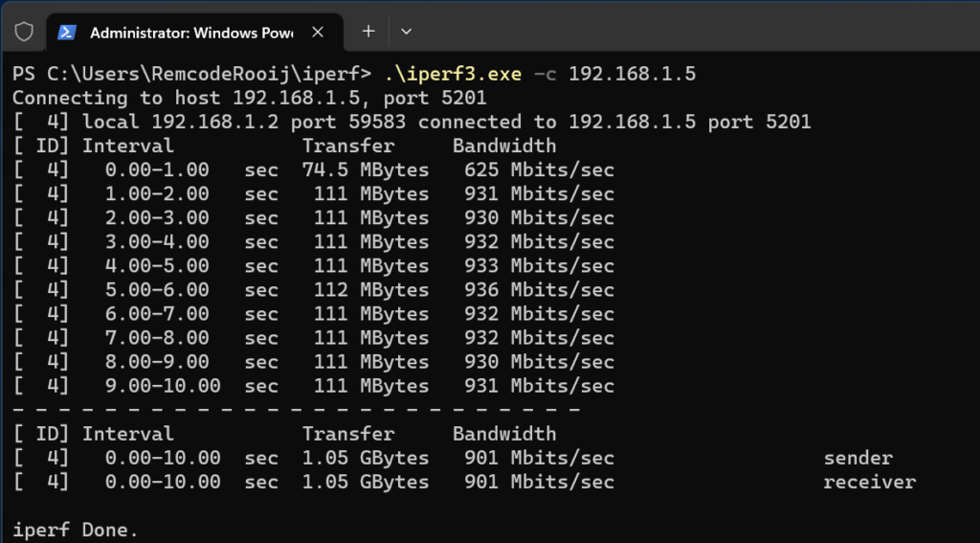Image resolution: width=980 pixels, height=543 pixels.
Task: Click the "iperf Done." message
Action: (76, 529)
